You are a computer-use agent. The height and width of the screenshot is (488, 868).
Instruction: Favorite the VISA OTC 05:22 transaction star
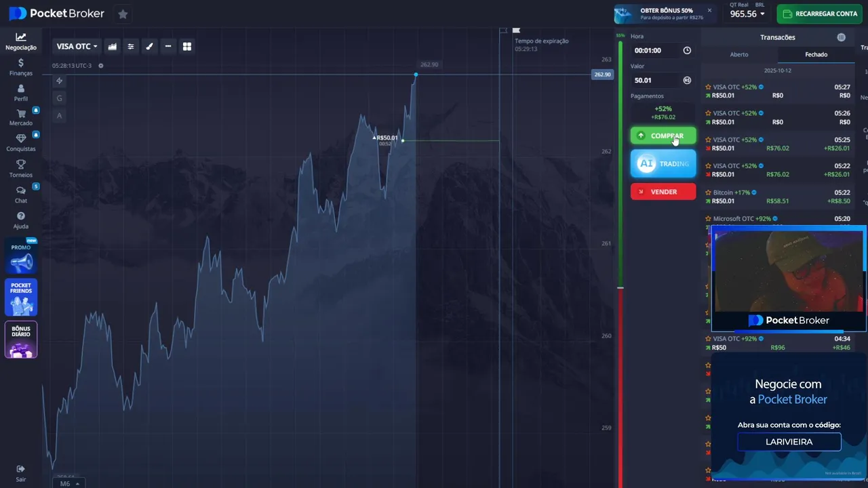point(708,165)
